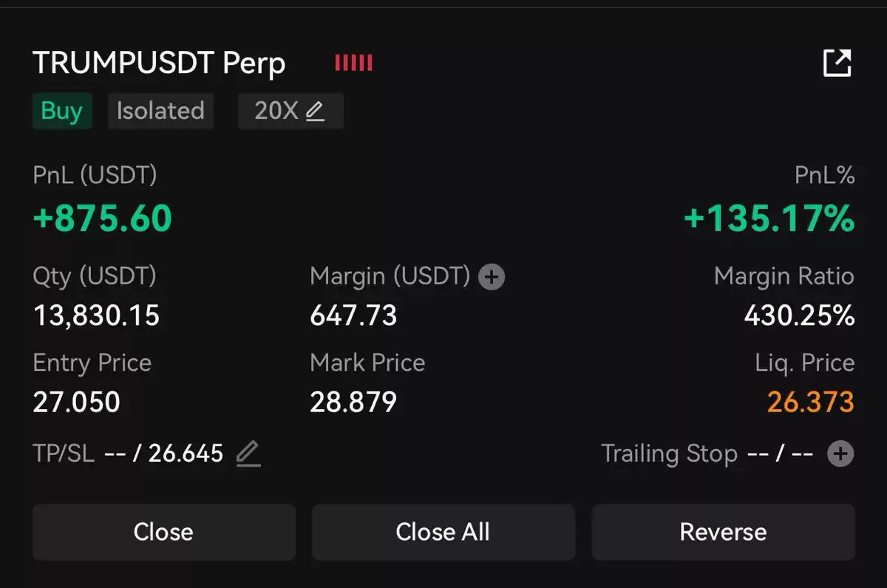Tap the PnL percentage +135.17%
The height and width of the screenshot is (588, 887).
click(x=769, y=219)
